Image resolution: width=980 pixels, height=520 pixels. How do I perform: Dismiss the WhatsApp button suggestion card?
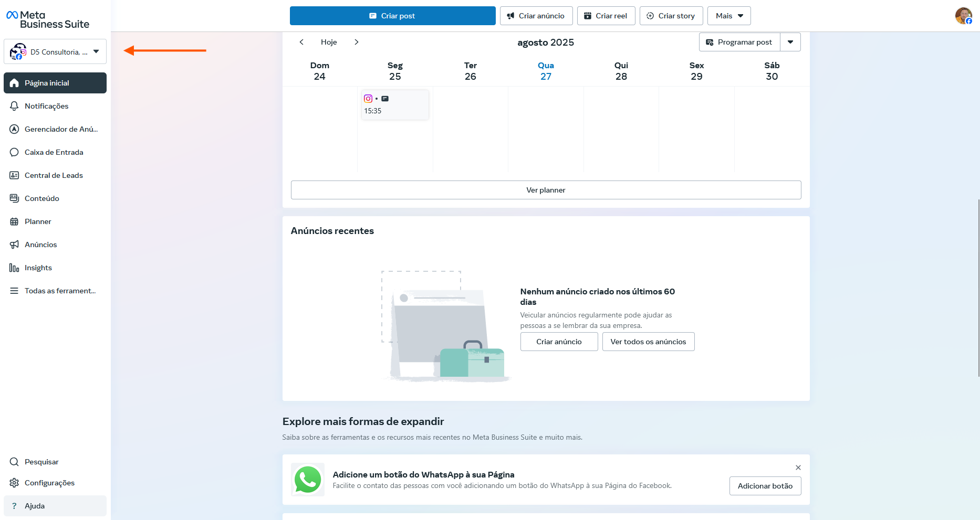(x=798, y=468)
